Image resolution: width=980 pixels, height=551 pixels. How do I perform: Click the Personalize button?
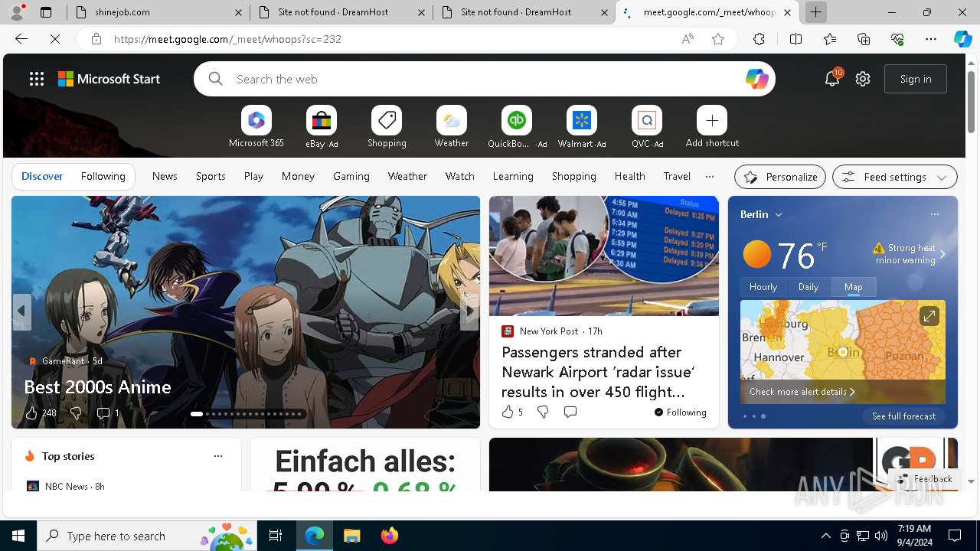780,177
